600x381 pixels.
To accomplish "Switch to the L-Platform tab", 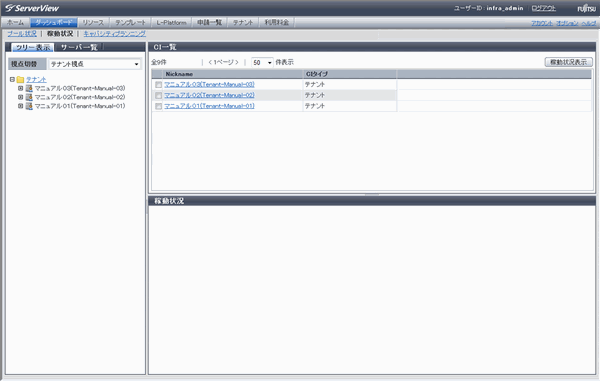I will [171, 23].
